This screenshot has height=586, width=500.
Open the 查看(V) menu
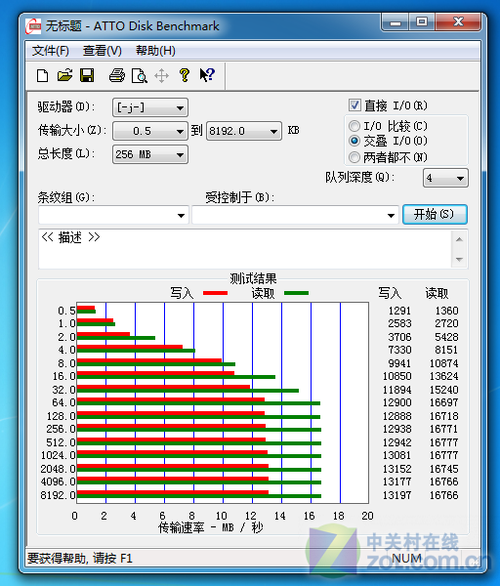(x=102, y=51)
